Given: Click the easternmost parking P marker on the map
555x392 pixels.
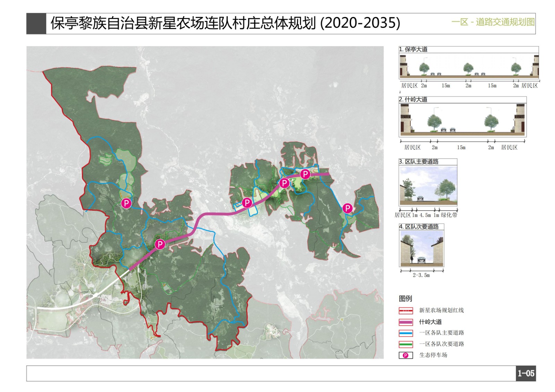Looking at the screenshot, I should [347, 208].
